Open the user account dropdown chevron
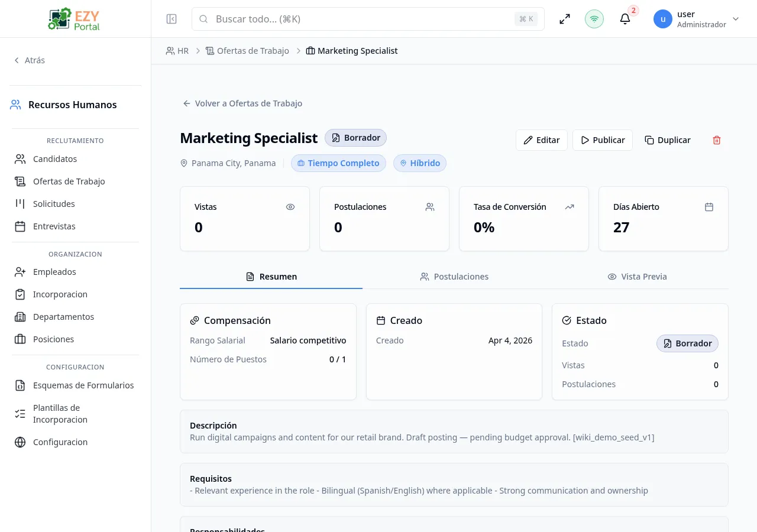757x532 pixels. click(736, 19)
